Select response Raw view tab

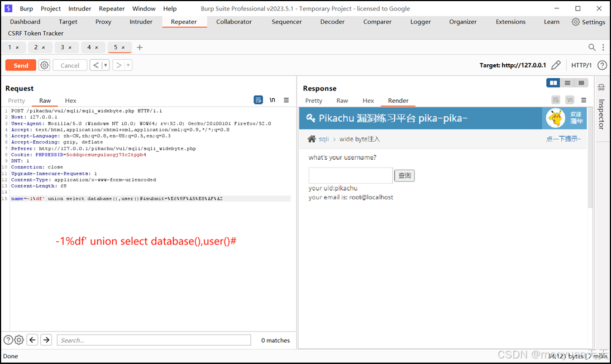pyautogui.click(x=342, y=100)
